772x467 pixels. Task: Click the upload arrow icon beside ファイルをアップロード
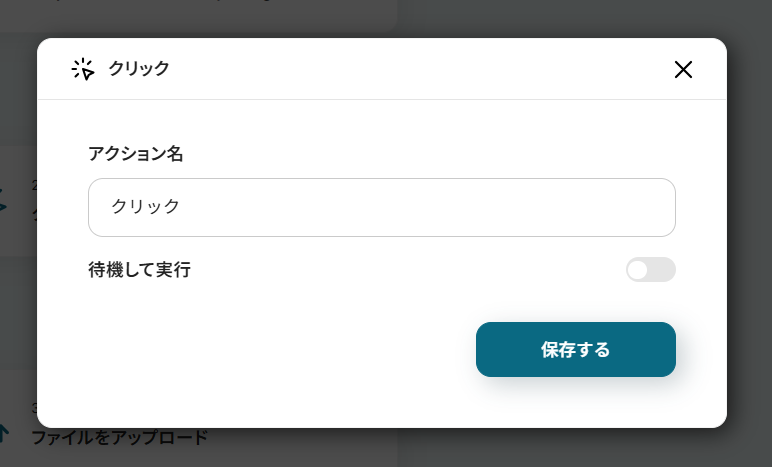pos(3,434)
